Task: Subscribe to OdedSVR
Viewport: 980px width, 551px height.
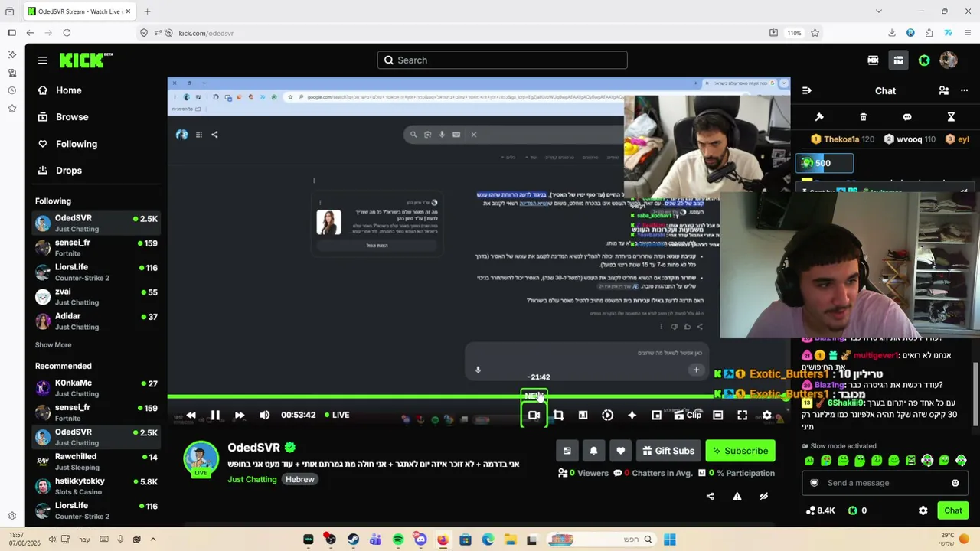Action: (740, 451)
